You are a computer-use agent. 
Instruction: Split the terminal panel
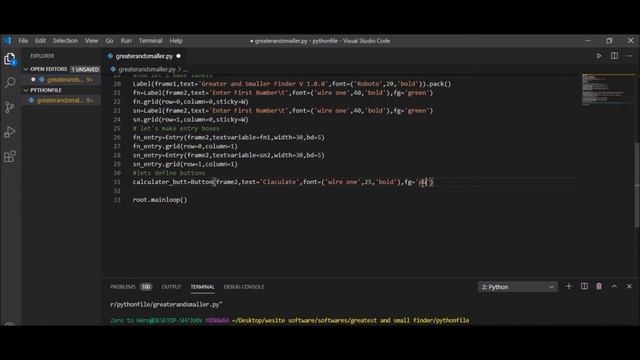click(584, 287)
